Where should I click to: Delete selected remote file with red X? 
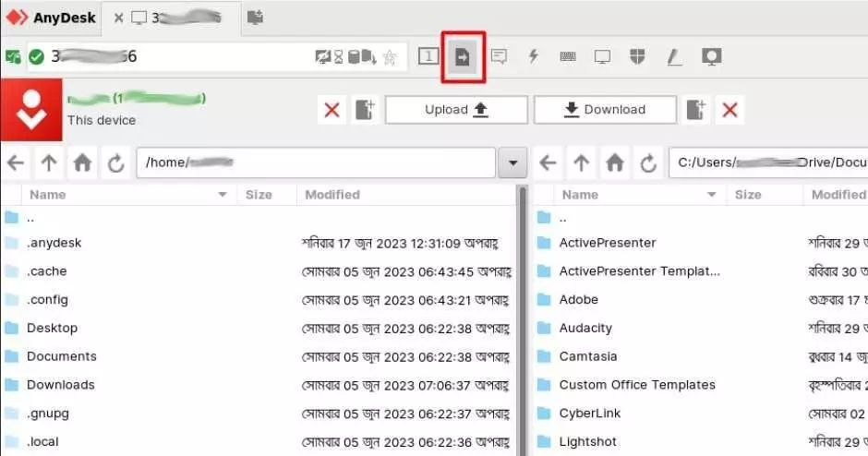pos(729,110)
